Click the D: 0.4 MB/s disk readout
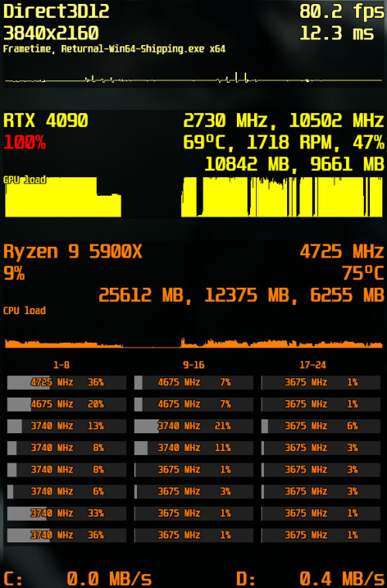 click(310, 578)
